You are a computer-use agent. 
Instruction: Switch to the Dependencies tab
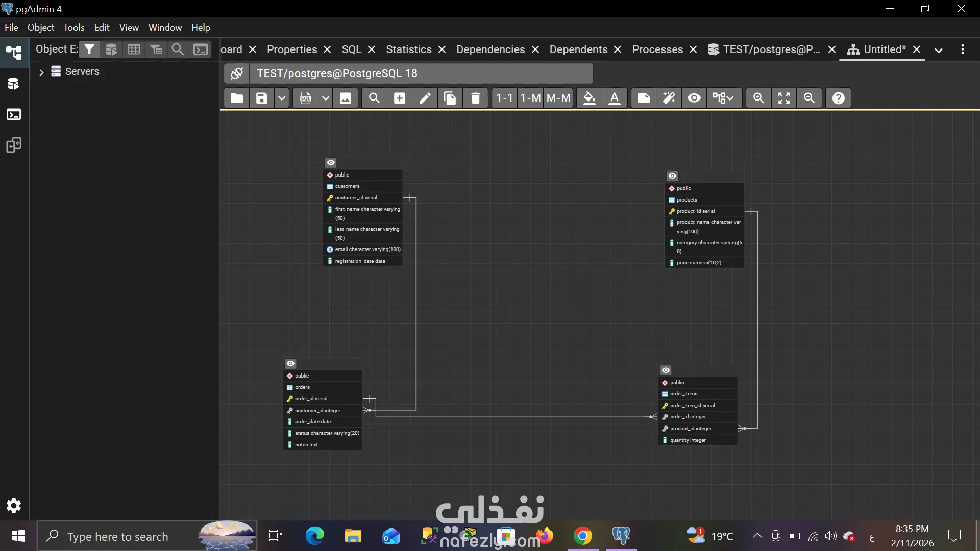point(491,49)
